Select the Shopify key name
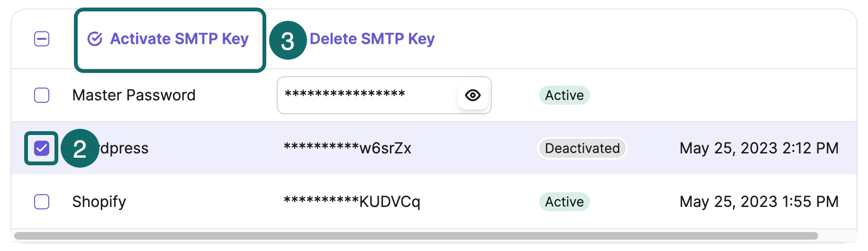The width and height of the screenshot is (868, 251). pyautogui.click(x=99, y=202)
